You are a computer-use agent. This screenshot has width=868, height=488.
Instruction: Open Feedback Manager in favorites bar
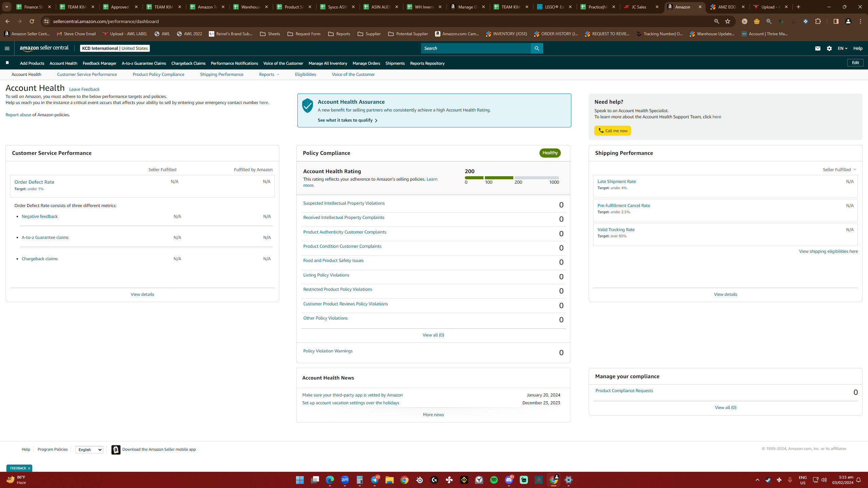coord(99,63)
